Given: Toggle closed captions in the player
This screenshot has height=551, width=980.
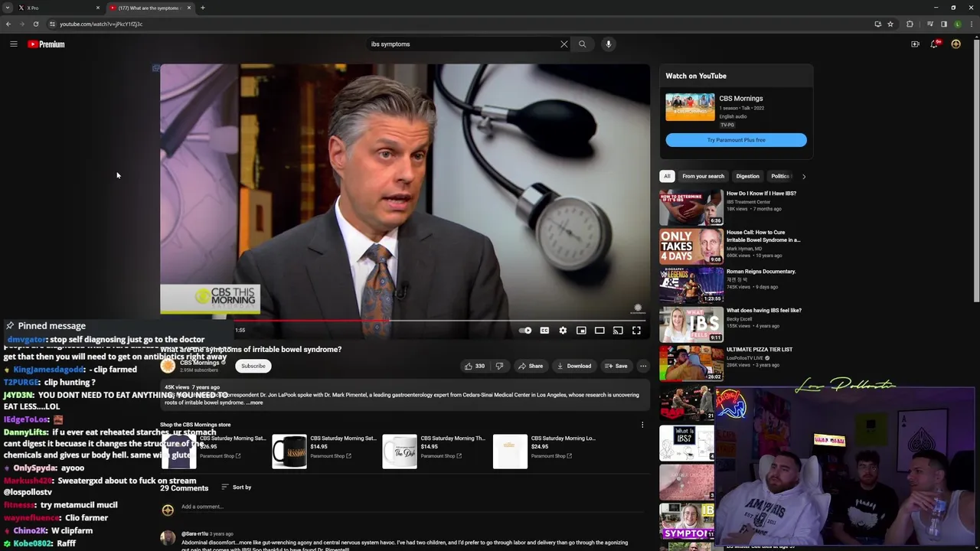Looking at the screenshot, I should pyautogui.click(x=544, y=331).
